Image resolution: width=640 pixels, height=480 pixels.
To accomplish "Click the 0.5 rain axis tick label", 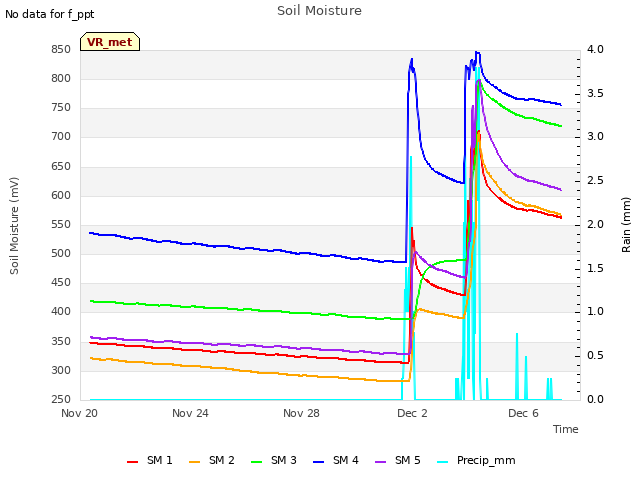I will [595, 356].
